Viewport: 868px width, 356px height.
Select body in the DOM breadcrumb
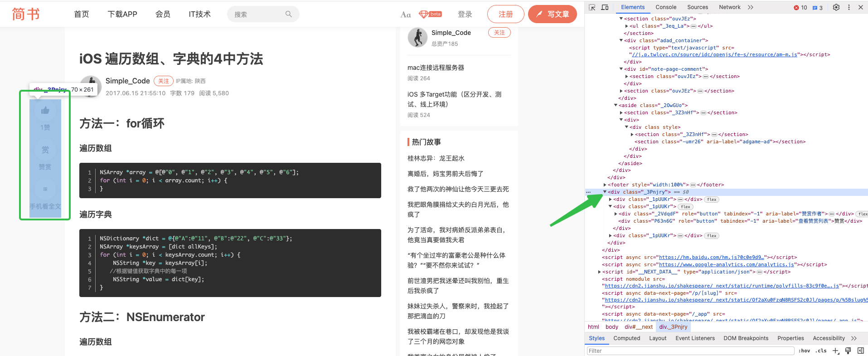coord(611,327)
